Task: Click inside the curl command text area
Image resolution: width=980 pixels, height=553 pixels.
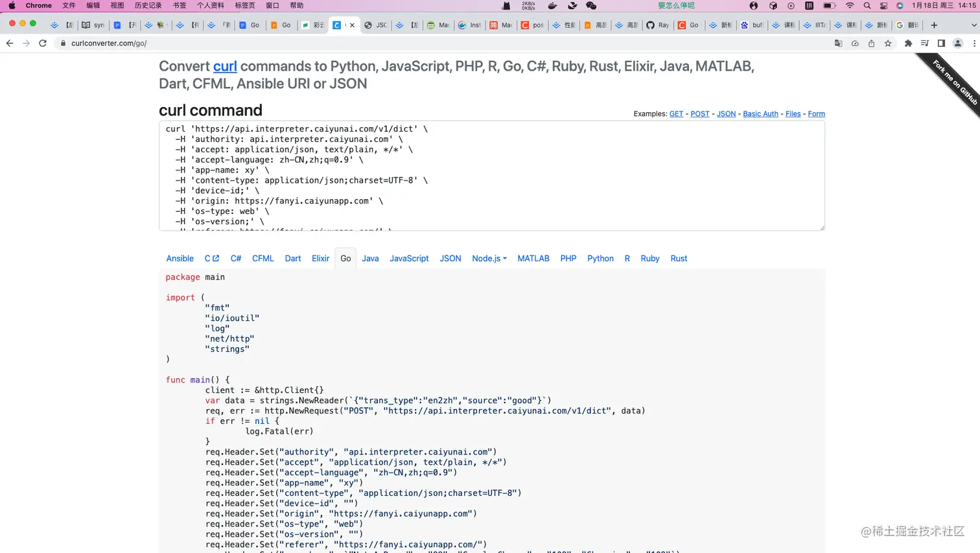Action: [492, 175]
